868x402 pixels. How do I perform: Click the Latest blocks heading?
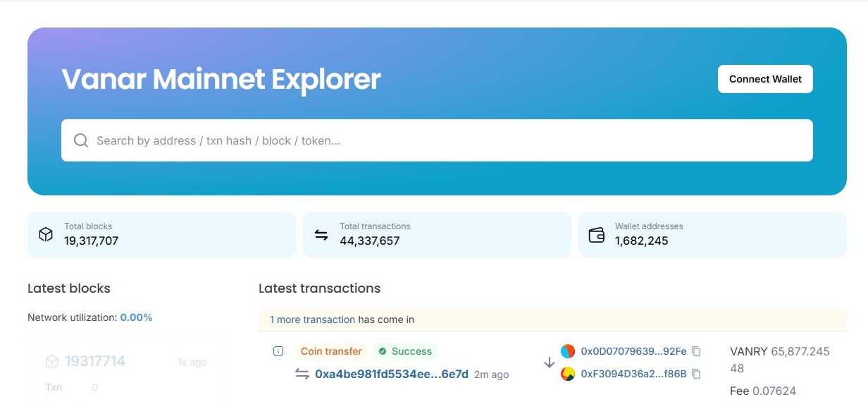[69, 288]
